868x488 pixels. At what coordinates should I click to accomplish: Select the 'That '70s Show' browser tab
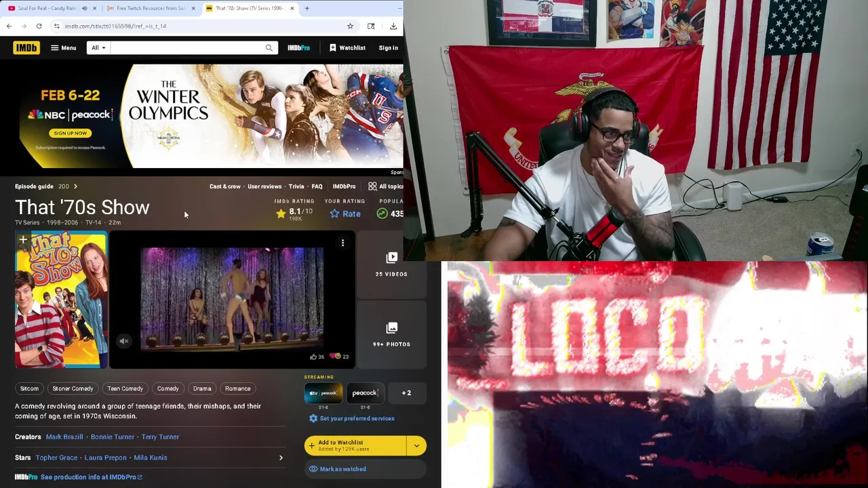250,8
